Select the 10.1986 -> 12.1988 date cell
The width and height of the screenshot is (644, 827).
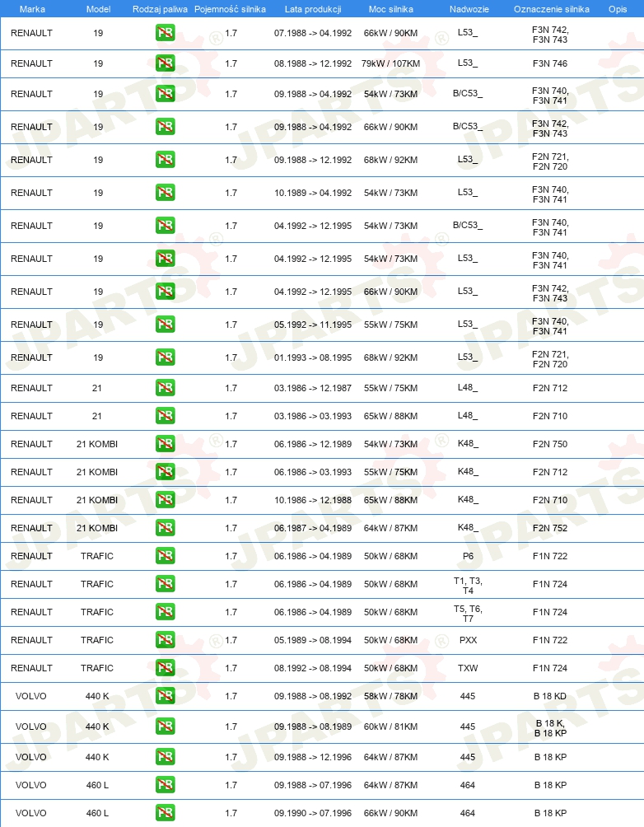pos(313,499)
